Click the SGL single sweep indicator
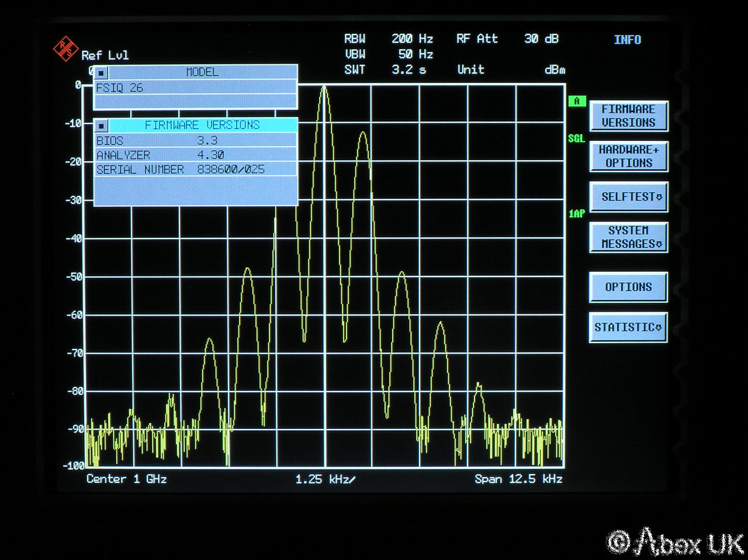Viewport: 748px width, 560px height. click(x=576, y=139)
